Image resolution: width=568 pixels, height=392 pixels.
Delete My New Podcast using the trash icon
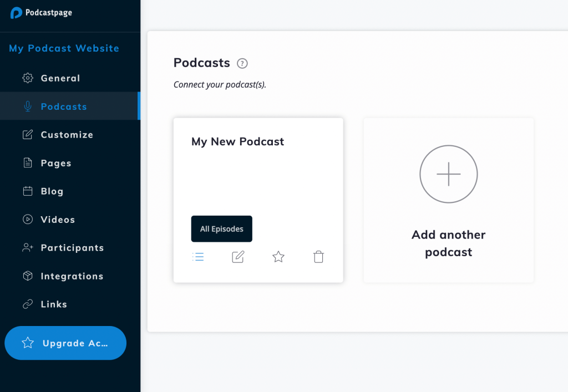318,256
